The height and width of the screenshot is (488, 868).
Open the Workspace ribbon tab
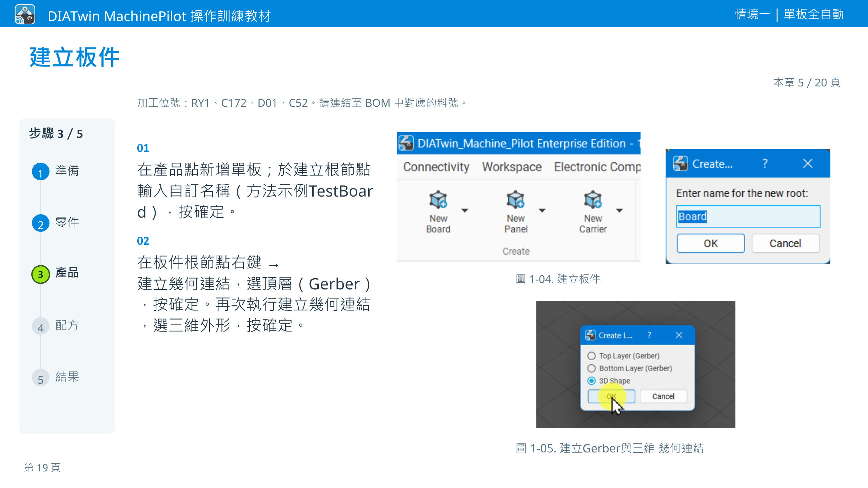[x=512, y=167]
